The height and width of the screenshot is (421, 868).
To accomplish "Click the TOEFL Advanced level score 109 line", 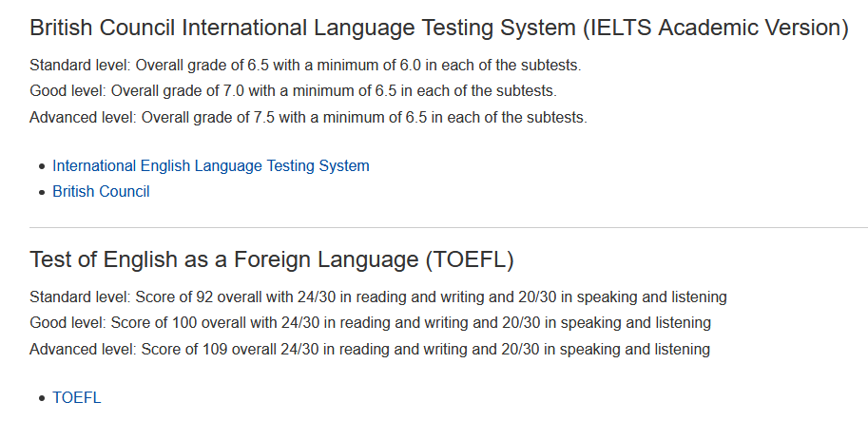I will tap(370, 349).
